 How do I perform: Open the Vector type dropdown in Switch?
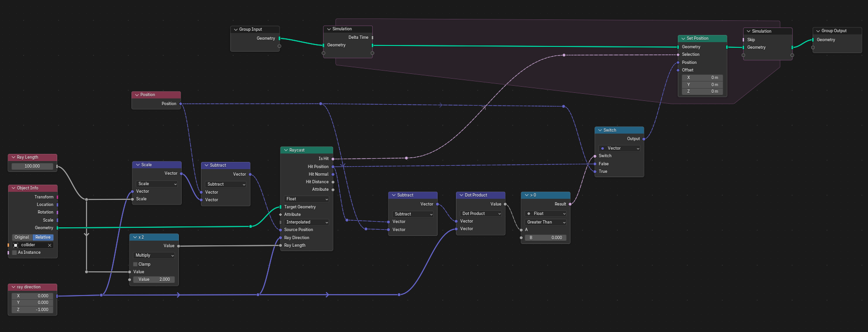tap(619, 148)
